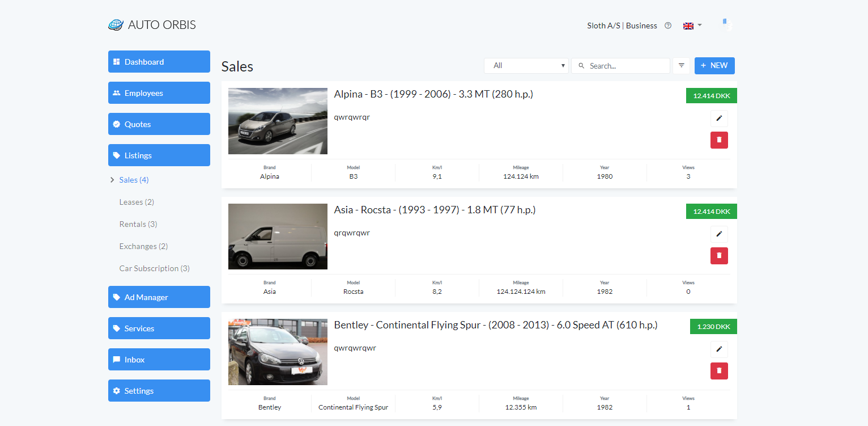868x426 pixels.
Task: Click Sloth A/S | Business account name
Action: tap(622, 26)
